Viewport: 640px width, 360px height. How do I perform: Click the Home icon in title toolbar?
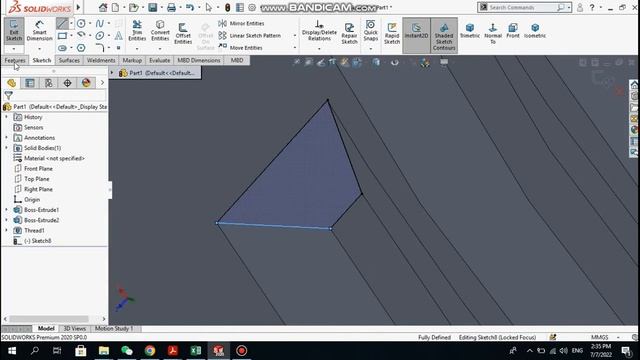(103, 7)
